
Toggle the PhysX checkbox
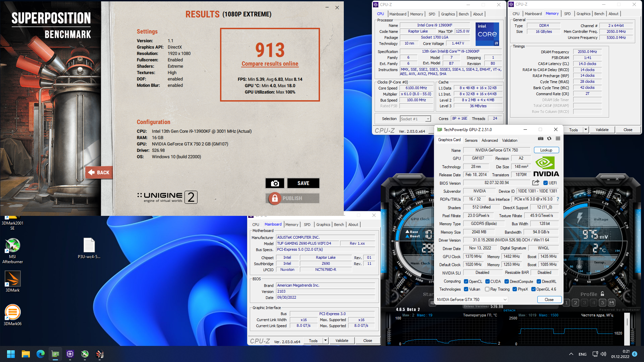tap(515, 289)
